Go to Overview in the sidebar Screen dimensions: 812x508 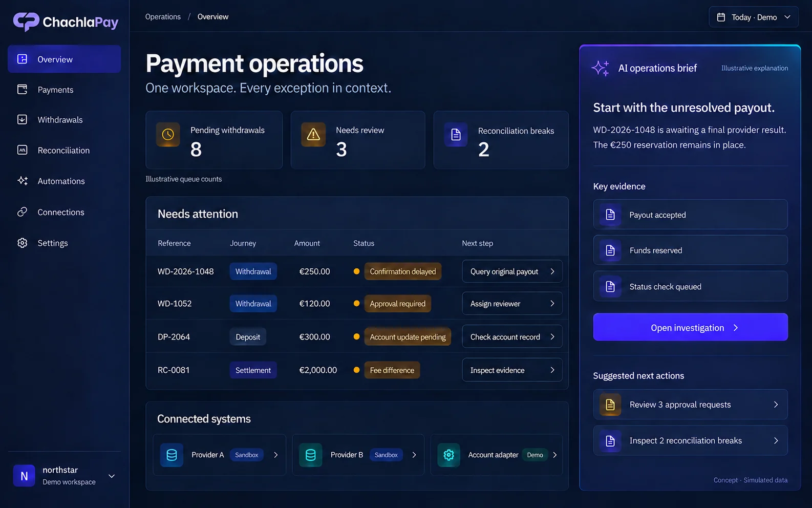tap(64, 59)
